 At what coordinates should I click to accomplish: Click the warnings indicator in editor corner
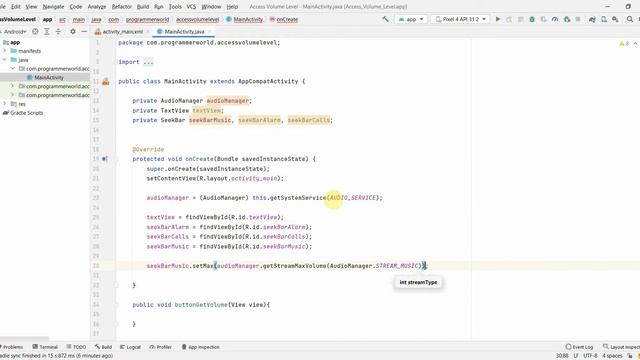point(624,44)
